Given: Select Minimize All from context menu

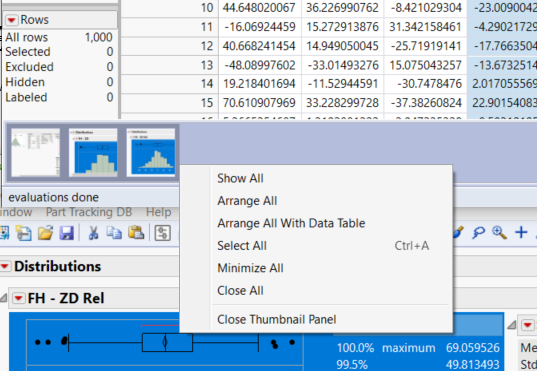Looking at the screenshot, I should 250,268.
